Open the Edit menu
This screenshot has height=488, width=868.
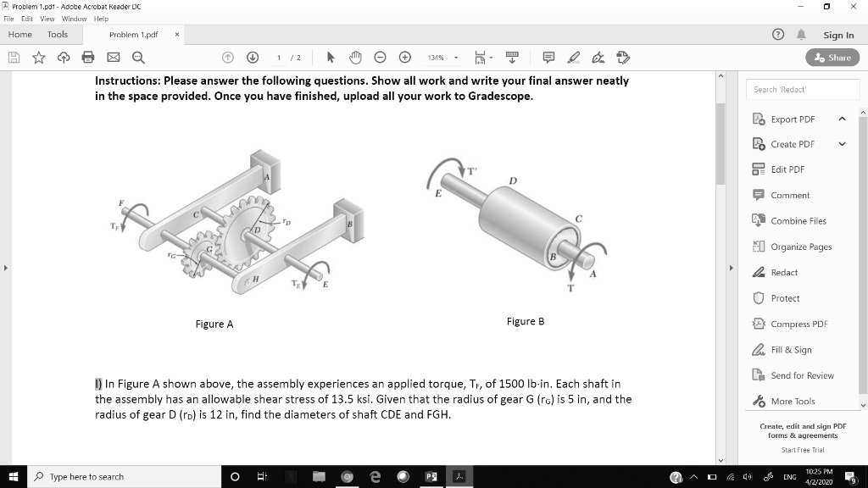(26, 18)
